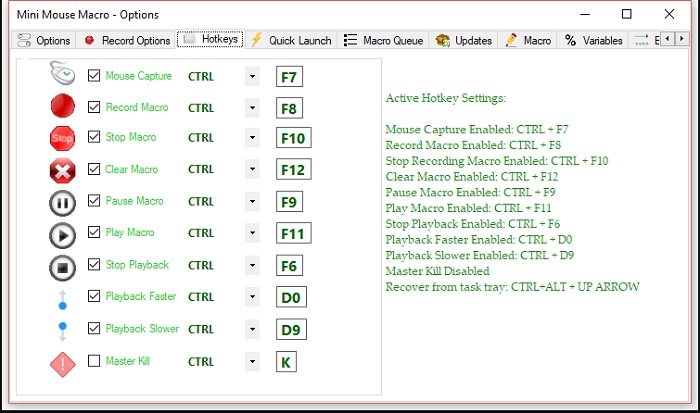Expand the Pause Macro modifier dropdown
Image resolution: width=700 pixels, height=413 pixels.
(252, 202)
